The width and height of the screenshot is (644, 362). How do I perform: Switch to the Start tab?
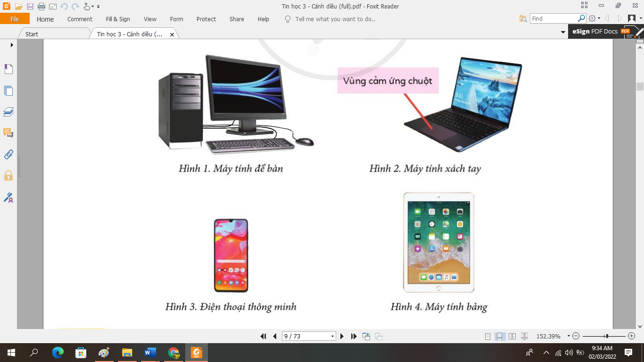32,34
